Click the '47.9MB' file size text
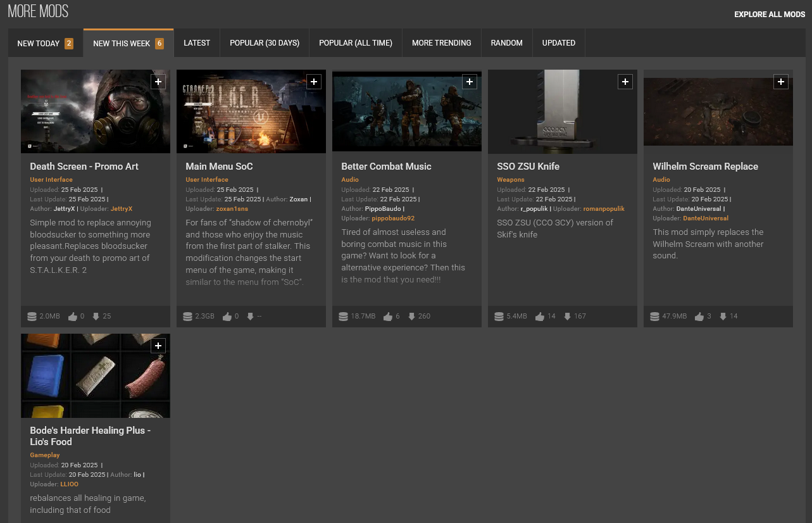Screen dimensions: 812x523 (675, 316)
